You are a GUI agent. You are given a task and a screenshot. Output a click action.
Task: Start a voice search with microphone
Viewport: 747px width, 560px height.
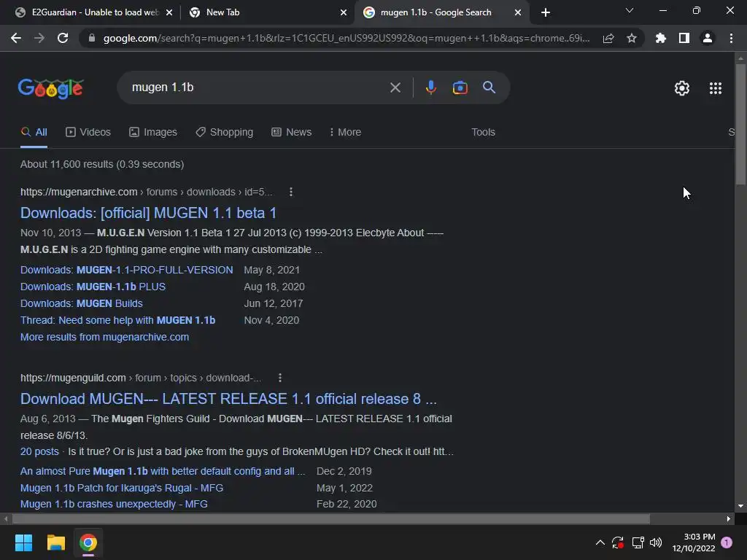430,87
